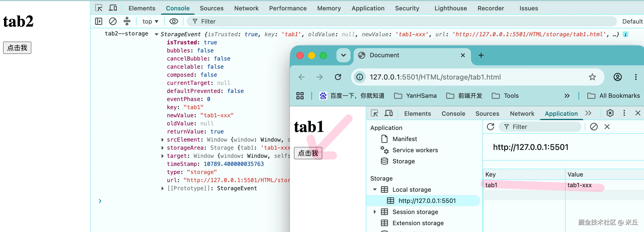The image size is (644, 232).
Task: Open the YanHSama bookmarks folder
Action: [415, 96]
